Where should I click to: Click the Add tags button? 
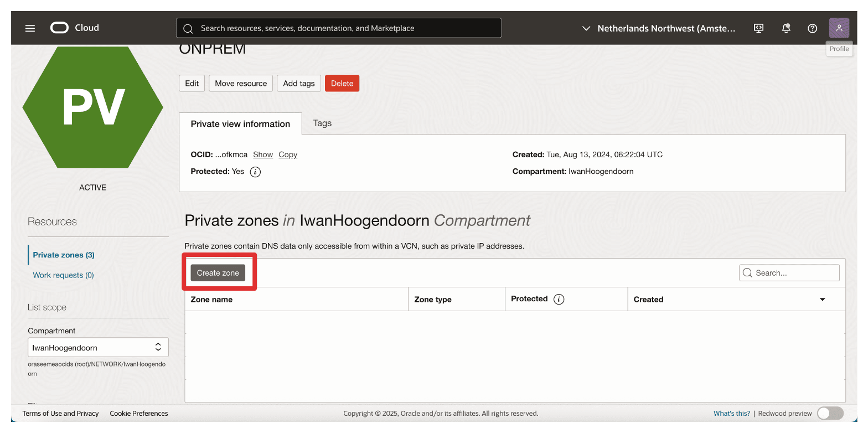(299, 83)
